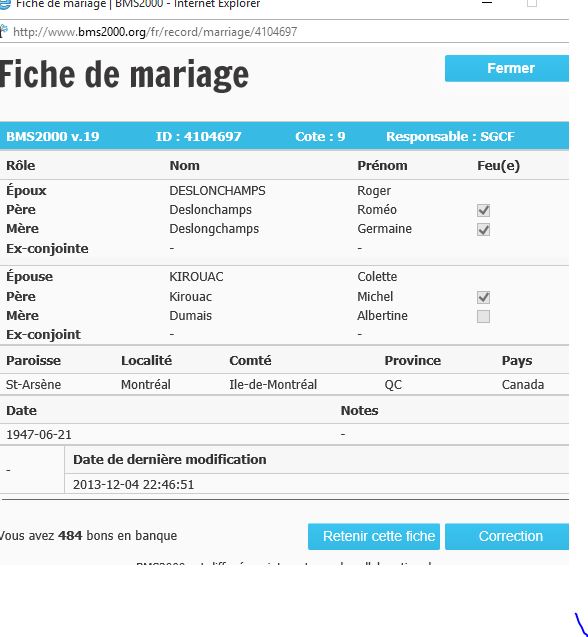Click the first name Germaine

(384, 229)
